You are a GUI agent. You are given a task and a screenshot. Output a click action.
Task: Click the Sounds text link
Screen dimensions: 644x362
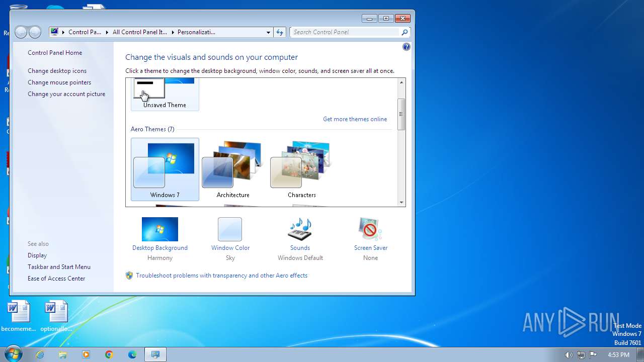pos(300,248)
